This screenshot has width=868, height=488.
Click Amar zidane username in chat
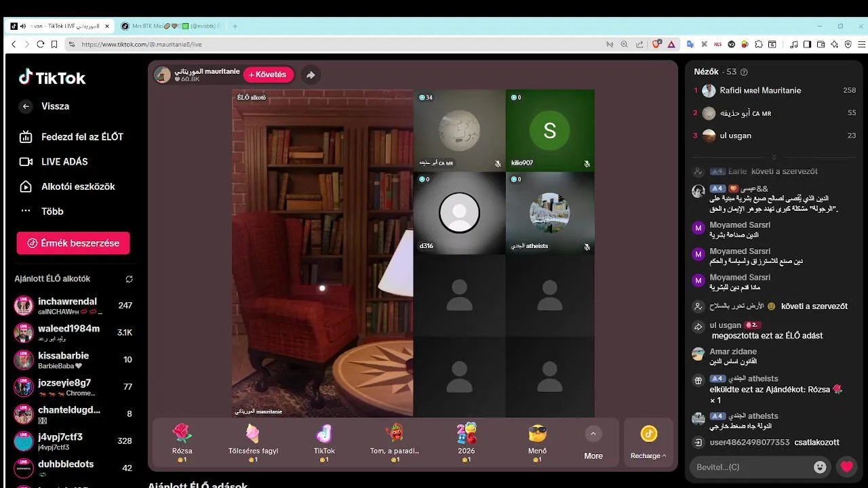pos(733,352)
